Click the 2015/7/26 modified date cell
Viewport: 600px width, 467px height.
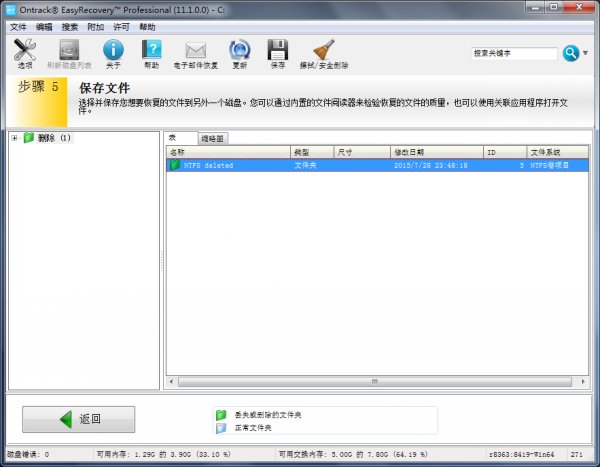click(x=430, y=165)
